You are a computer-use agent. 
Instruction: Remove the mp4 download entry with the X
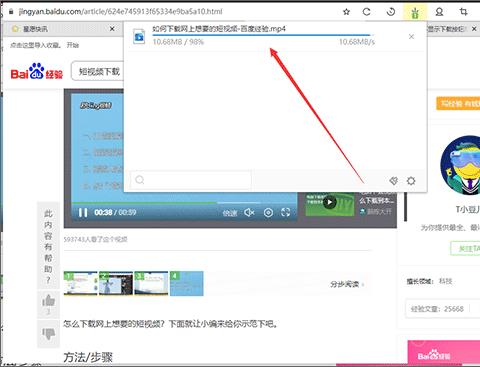click(411, 36)
